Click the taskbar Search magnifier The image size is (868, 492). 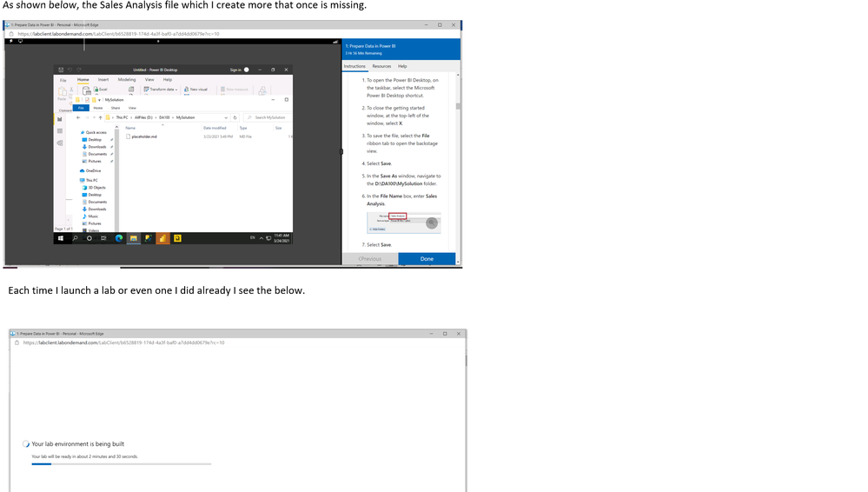click(76, 238)
